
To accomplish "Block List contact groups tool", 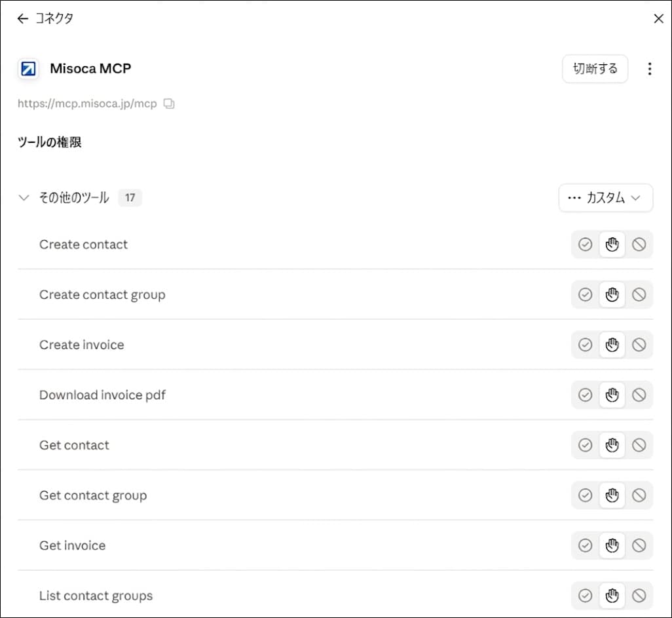I will click(639, 596).
